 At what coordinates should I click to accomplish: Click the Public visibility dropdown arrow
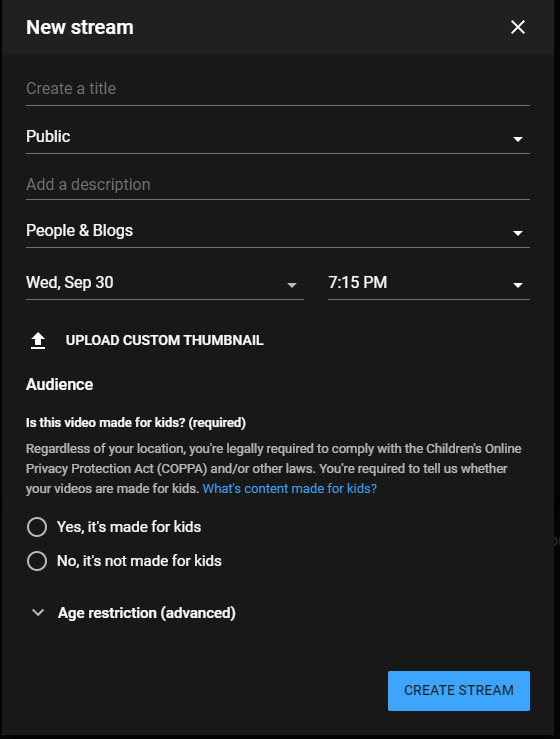(x=518, y=139)
